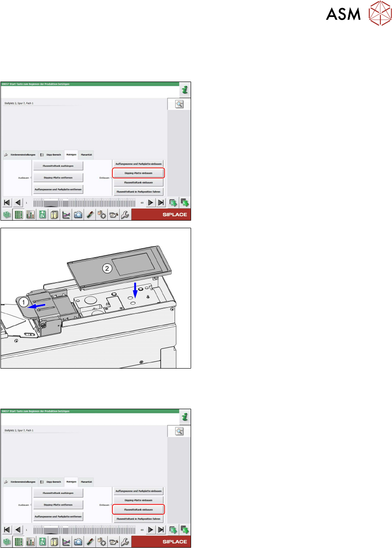
Task: Open wrench tool icon, upper screenshot
Action: pos(125,214)
